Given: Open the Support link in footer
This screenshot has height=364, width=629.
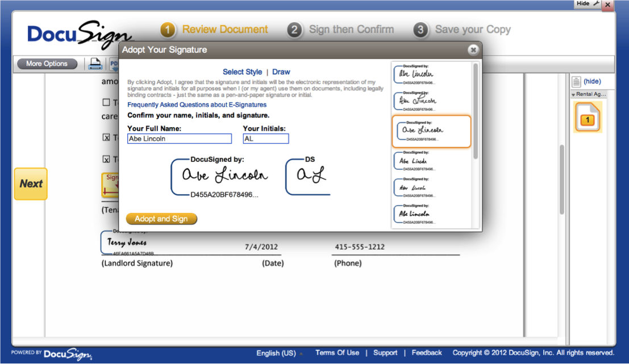Looking at the screenshot, I should [385, 353].
